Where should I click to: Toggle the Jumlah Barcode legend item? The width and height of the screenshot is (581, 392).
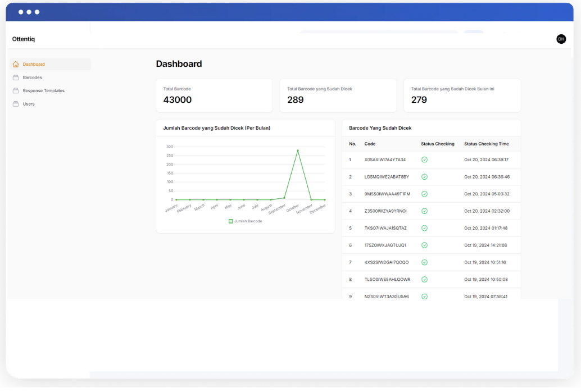(245, 221)
